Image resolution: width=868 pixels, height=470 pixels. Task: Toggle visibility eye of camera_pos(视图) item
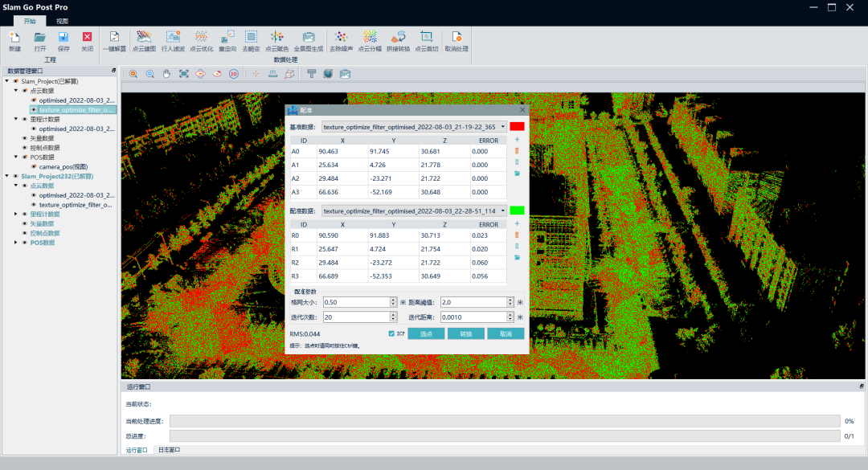pyautogui.click(x=33, y=166)
